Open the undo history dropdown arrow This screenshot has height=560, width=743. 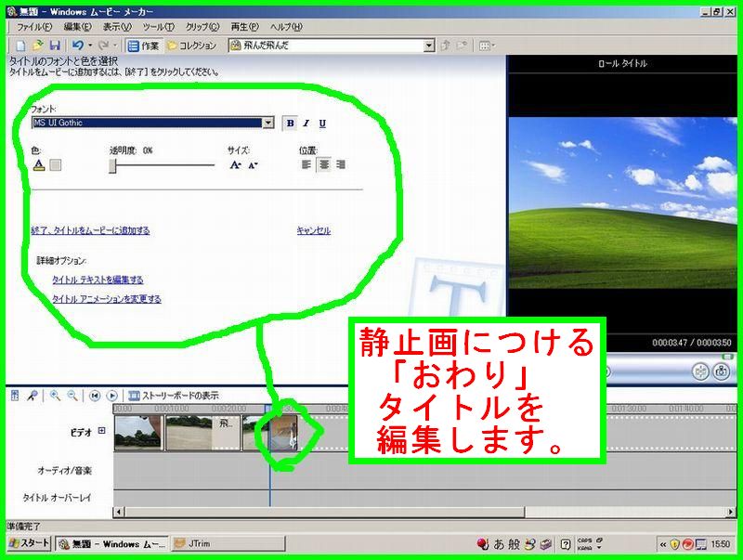pyautogui.click(x=90, y=46)
